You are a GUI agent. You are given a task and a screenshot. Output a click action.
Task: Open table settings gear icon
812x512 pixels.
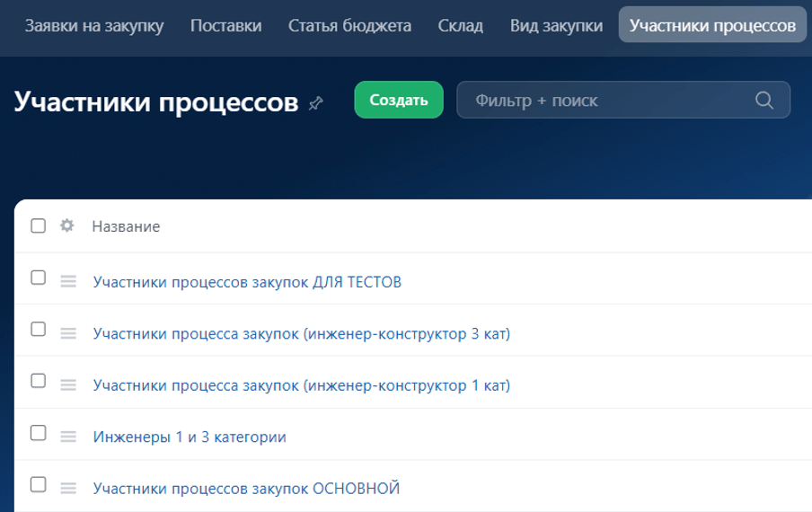pyautogui.click(x=66, y=225)
